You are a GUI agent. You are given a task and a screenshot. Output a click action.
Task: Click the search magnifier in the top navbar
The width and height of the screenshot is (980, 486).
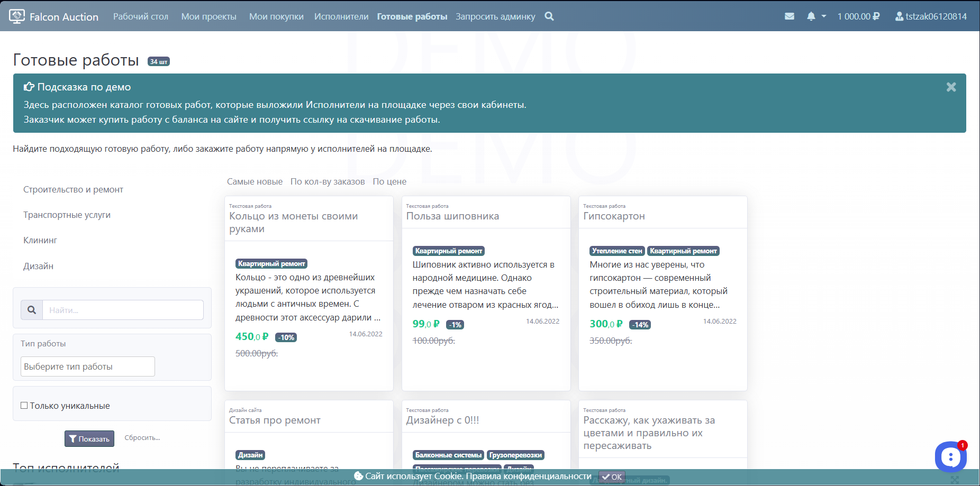(549, 16)
